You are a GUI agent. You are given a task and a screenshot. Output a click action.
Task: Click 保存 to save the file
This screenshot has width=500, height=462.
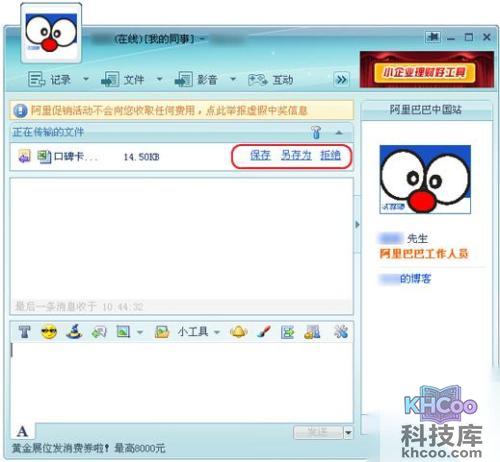[260, 155]
